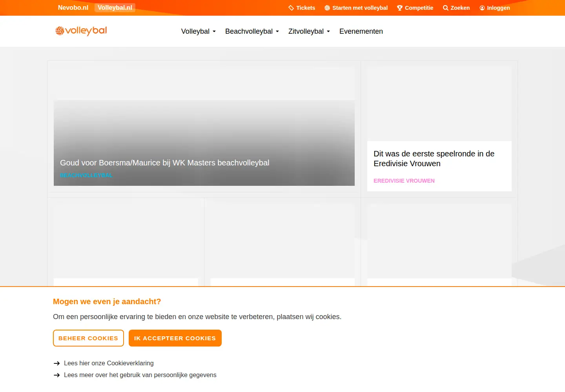
Task: Click the Beheer Cookies button
Action: point(88,338)
